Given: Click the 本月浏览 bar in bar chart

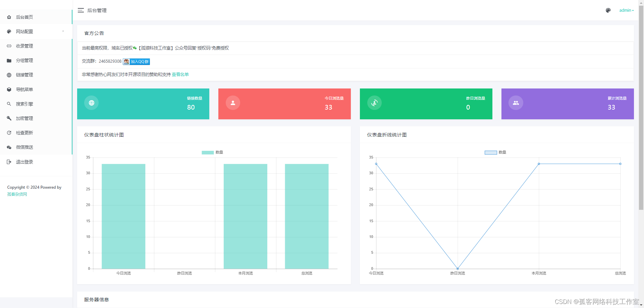Looking at the screenshot, I should coord(246,216).
